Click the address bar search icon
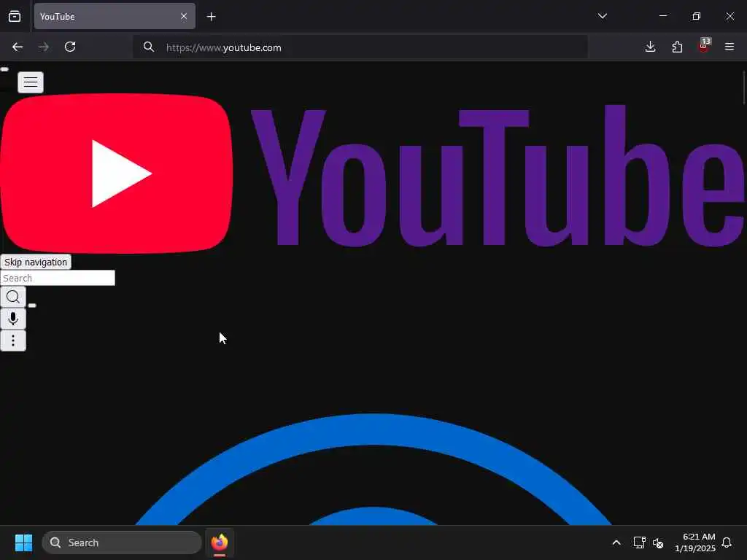Image resolution: width=747 pixels, height=560 pixels. 149,47
